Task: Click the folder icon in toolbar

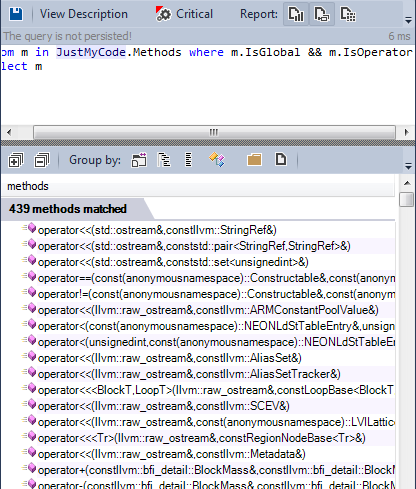Action: pos(254,160)
